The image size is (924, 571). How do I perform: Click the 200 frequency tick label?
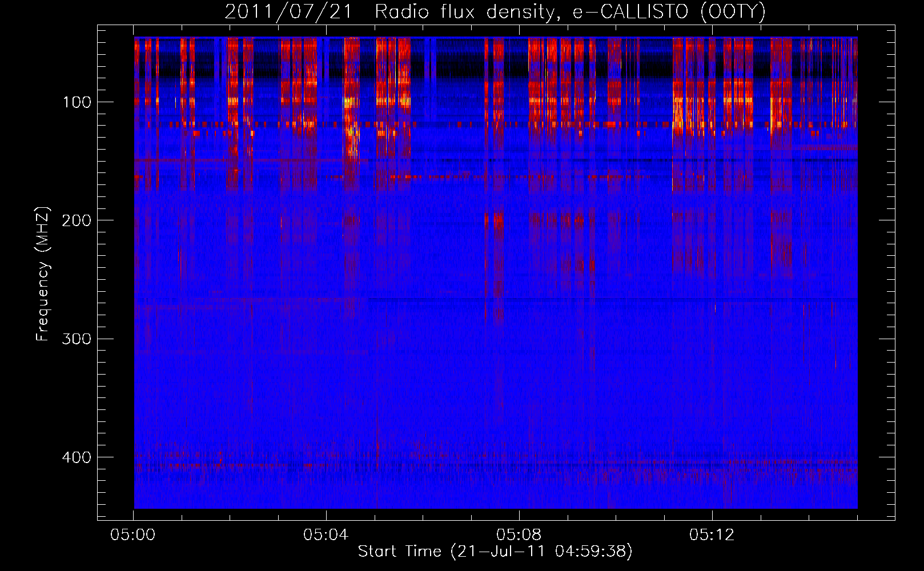(77, 220)
